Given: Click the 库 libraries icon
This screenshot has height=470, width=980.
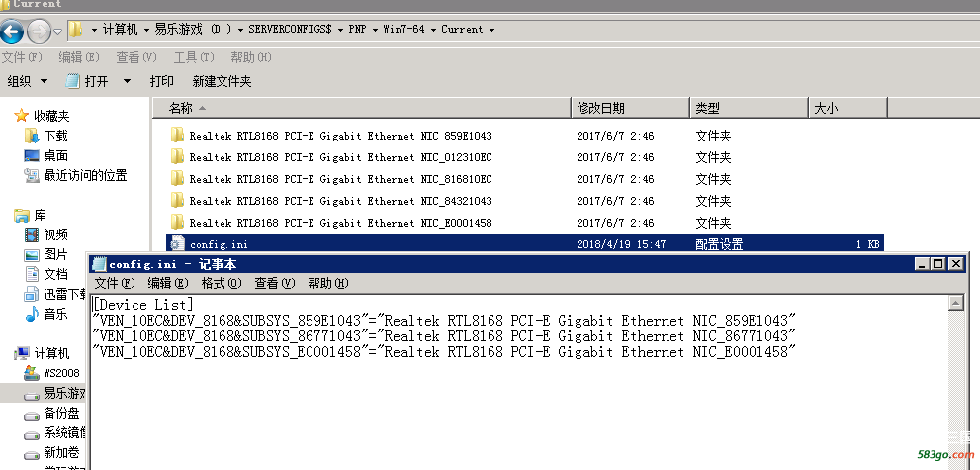Looking at the screenshot, I should coord(22,216).
